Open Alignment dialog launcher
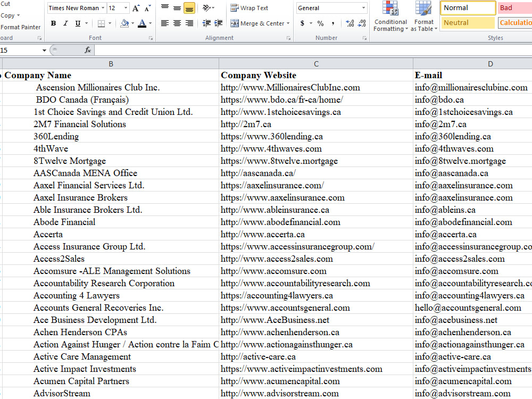The width and height of the screenshot is (532, 399). pyautogui.click(x=289, y=38)
